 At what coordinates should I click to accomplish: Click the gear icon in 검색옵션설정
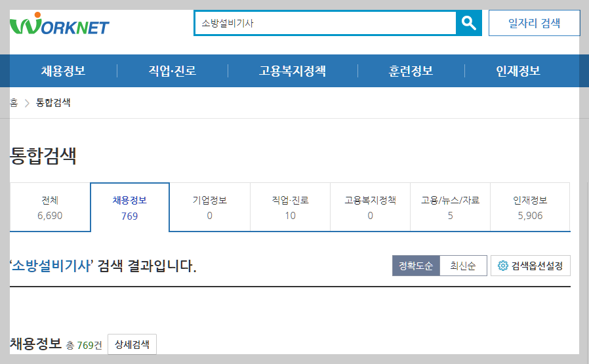502,266
